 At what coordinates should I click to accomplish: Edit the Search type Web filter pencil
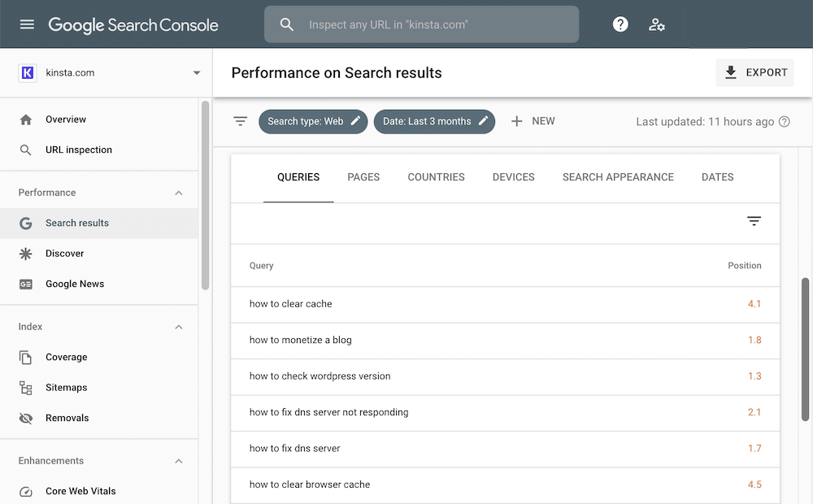pos(354,120)
